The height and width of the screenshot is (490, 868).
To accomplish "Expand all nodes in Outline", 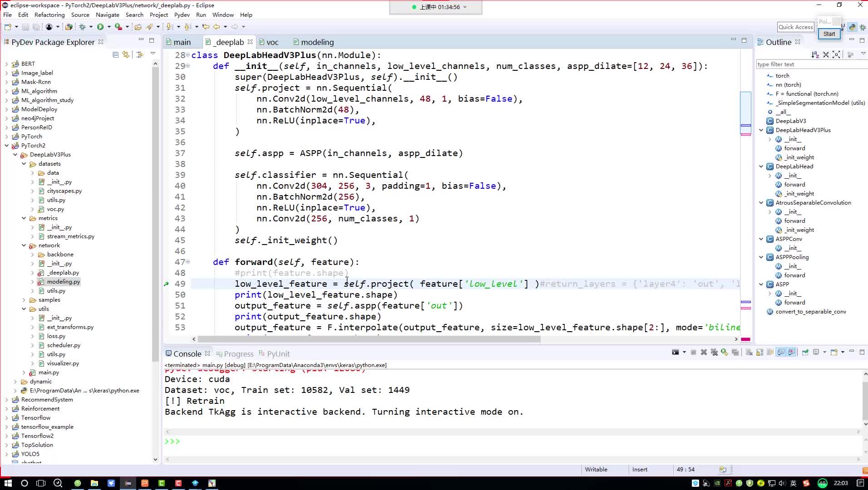I will (x=836, y=54).
